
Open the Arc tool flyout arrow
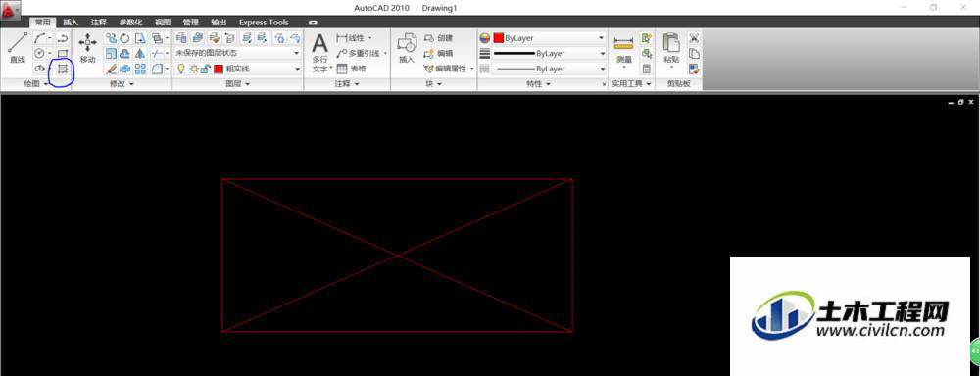pos(49,39)
